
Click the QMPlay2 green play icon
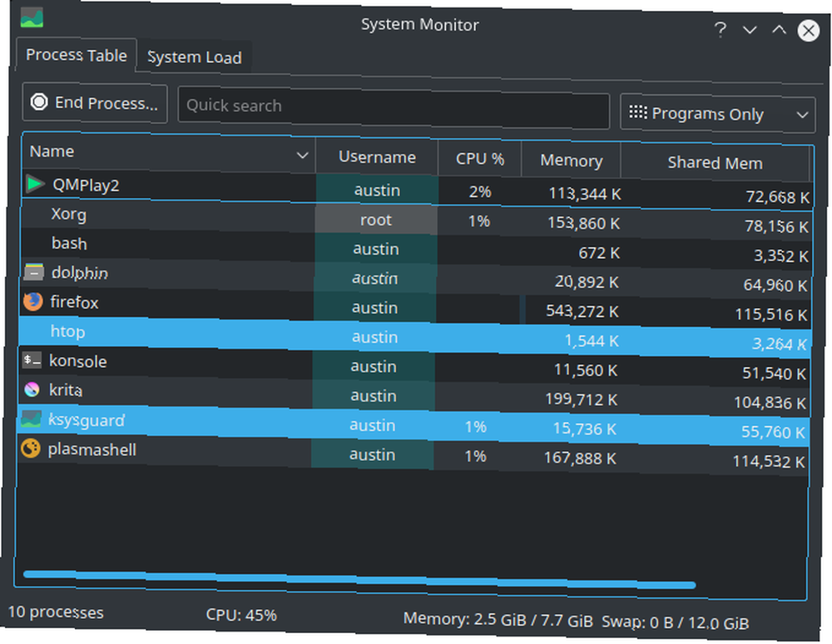click(x=35, y=184)
